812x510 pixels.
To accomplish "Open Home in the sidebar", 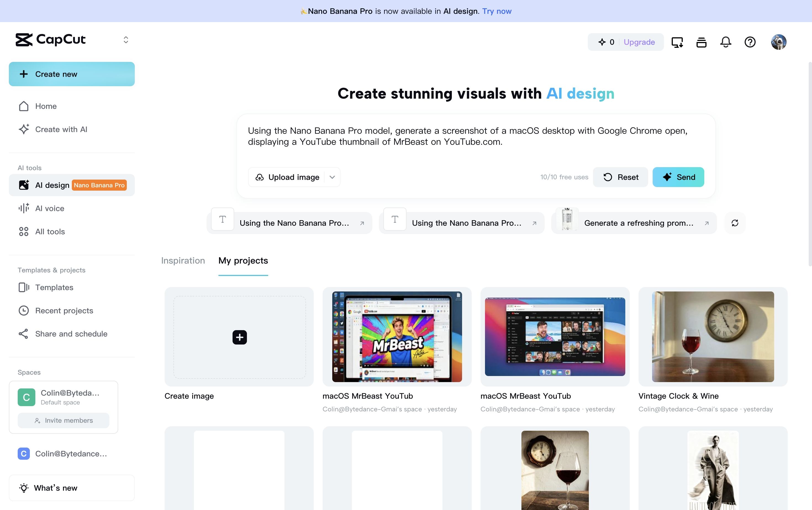I will (x=72, y=106).
